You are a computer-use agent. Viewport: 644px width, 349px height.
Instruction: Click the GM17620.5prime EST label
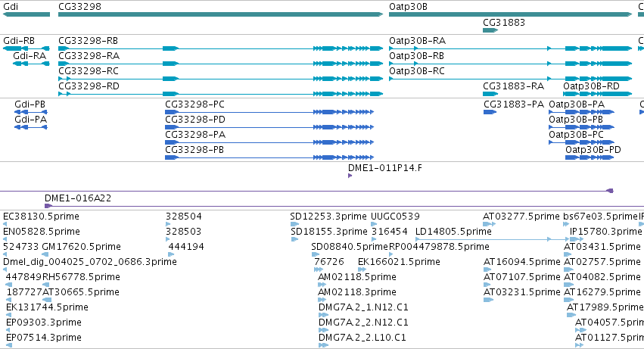tap(81, 247)
